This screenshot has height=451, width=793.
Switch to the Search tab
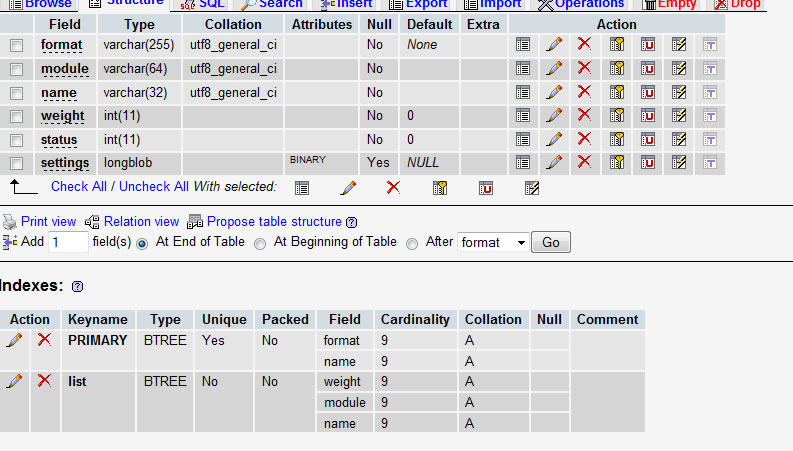tap(272, 4)
